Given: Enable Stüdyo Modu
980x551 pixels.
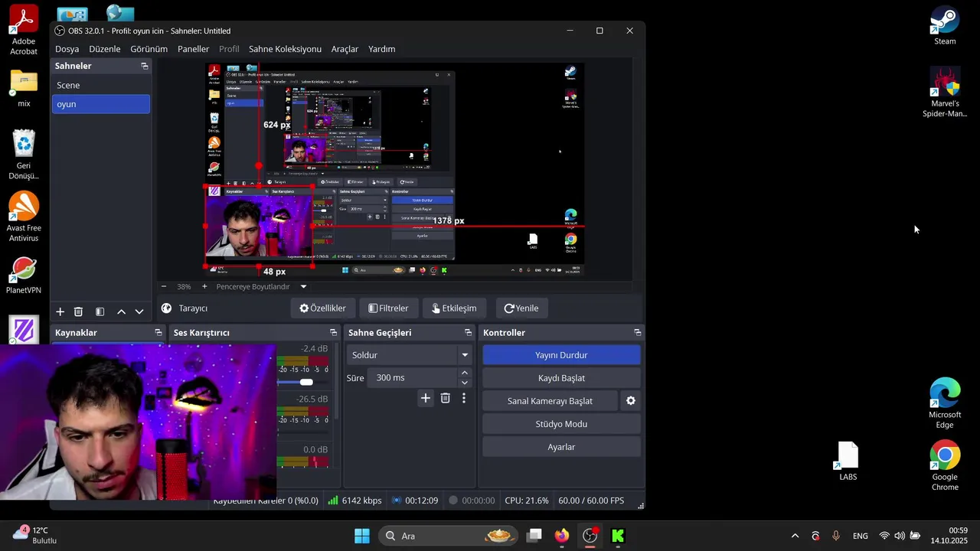Looking at the screenshot, I should (x=561, y=424).
